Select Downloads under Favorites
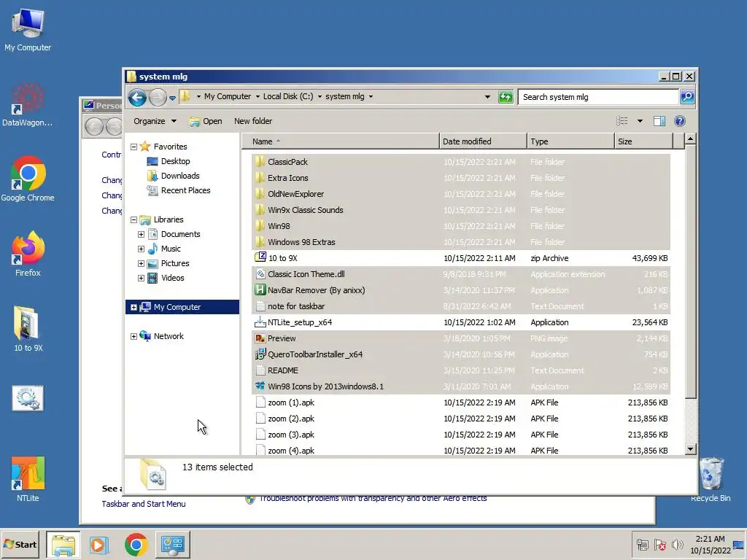Image resolution: width=747 pixels, height=560 pixels. pyautogui.click(x=174, y=176)
